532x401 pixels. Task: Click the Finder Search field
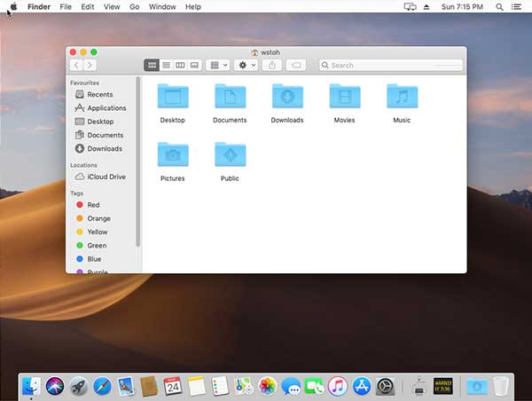click(x=390, y=65)
